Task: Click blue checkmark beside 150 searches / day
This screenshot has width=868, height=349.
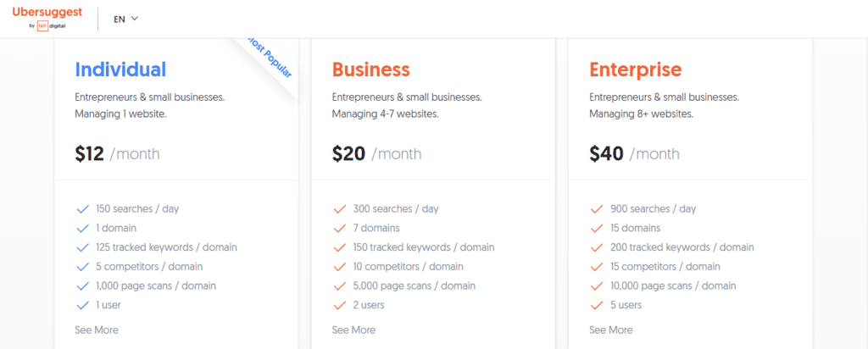Action: click(x=82, y=209)
